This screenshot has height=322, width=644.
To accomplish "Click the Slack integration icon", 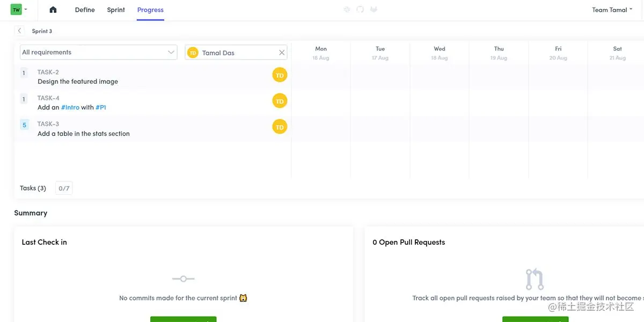I will pos(347,10).
